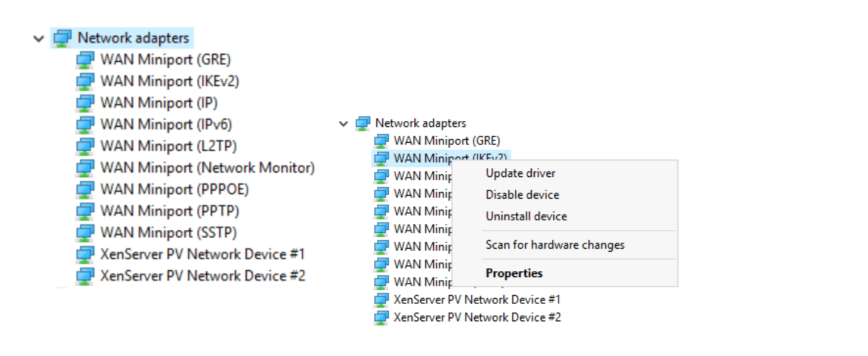This screenshot has width=868, height=356.
Task: Select Disable device in context menu
Action: pyautogui.click(x=522, y=195)
